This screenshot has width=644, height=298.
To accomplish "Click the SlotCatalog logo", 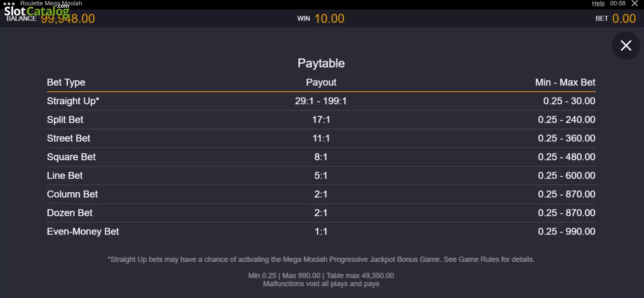I will tap(37, 11).
